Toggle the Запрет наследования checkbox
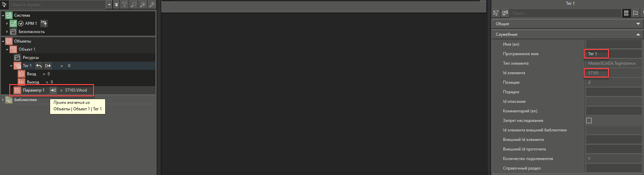644x175 pixels. pos(589,121)
